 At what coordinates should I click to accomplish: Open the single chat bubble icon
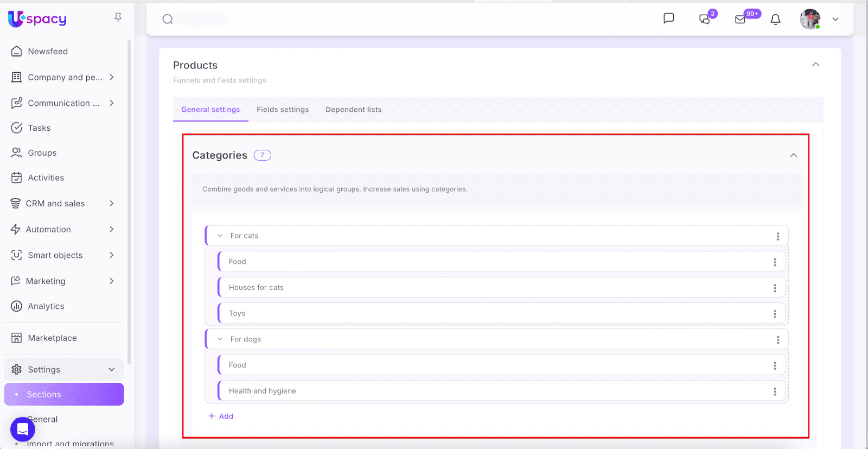(x=668, y=19)
